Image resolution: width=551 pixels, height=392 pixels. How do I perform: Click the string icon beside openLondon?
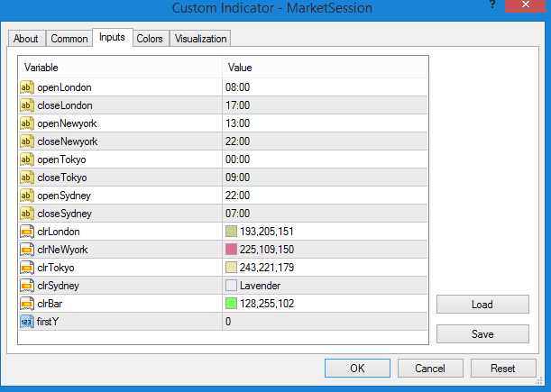[x=27, y=87]
